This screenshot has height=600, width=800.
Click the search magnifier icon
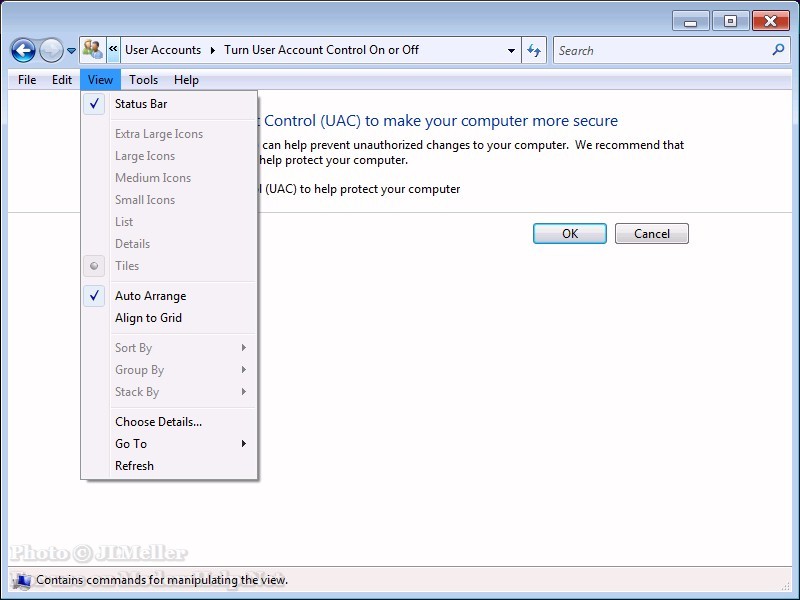click(778, 49)
